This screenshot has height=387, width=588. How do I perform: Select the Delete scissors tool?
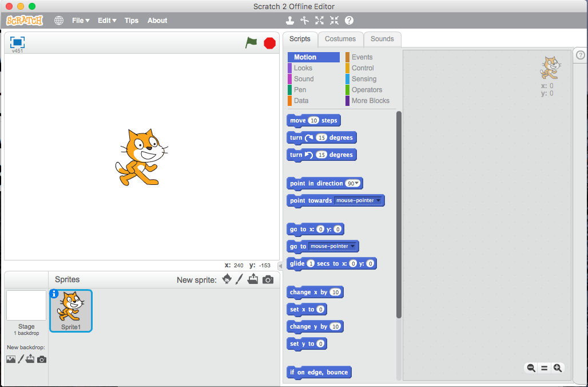(x=304, y=21)
